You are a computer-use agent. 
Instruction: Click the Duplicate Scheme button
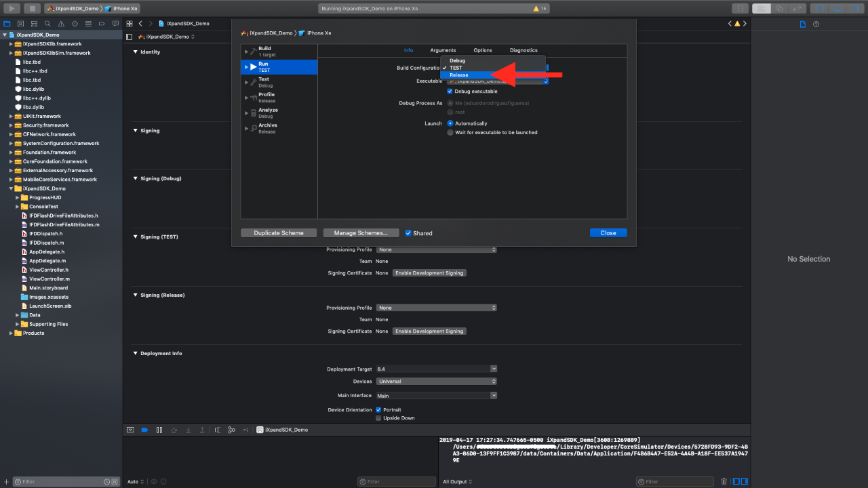click(279, 232)
